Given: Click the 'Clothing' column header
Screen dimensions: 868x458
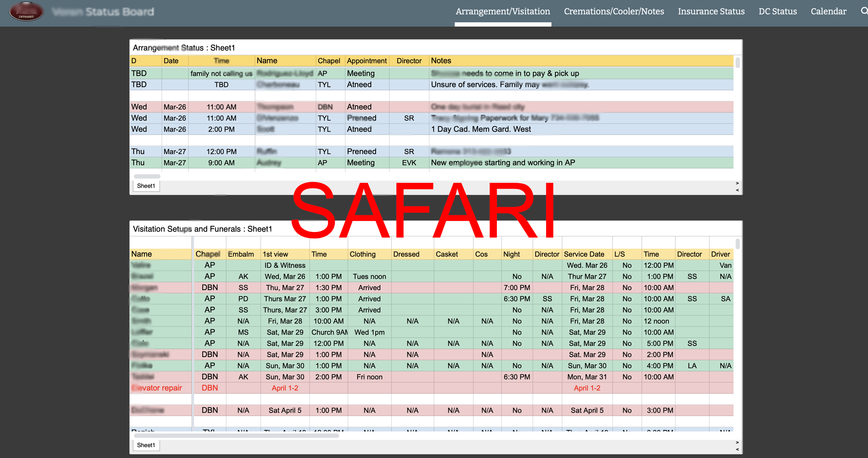Looking at the screenshot, I should pos(369,254).
